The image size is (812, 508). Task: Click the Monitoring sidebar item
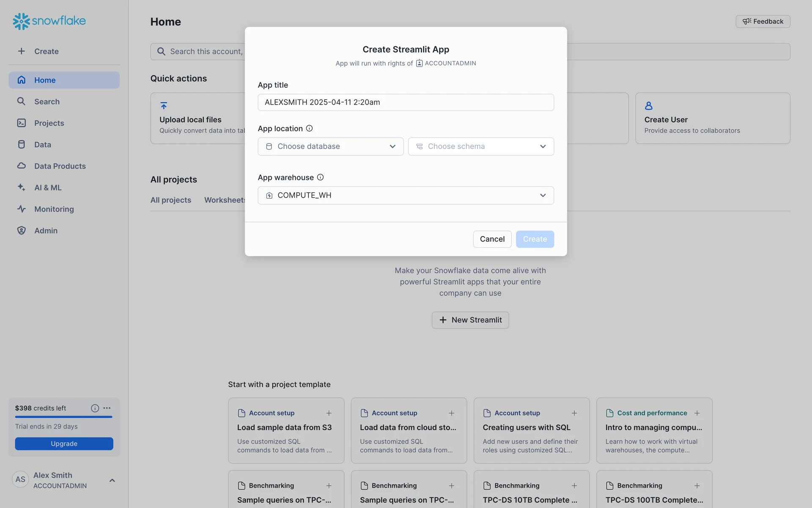pyautogui.click(x=54, y=209)
